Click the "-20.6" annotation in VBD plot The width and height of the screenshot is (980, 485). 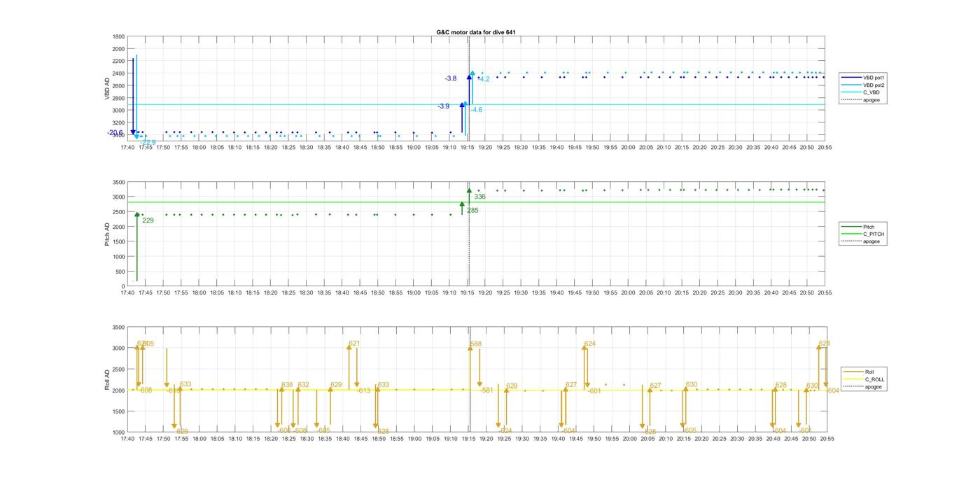[115, 133]
